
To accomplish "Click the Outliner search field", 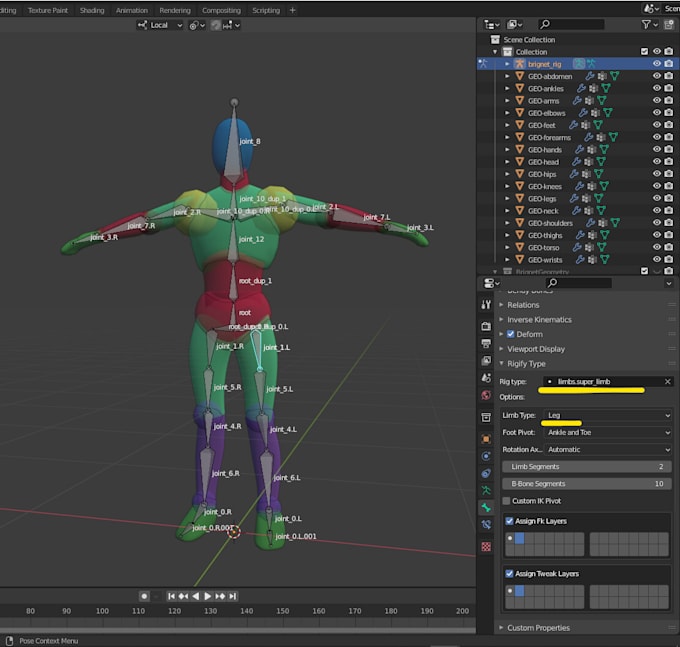I will (x=571, y=25).
